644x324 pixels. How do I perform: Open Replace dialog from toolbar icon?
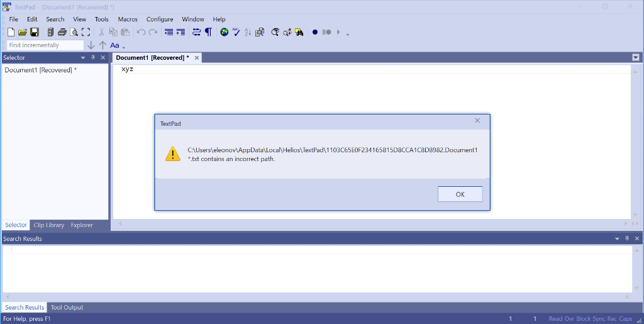point(287,32)
